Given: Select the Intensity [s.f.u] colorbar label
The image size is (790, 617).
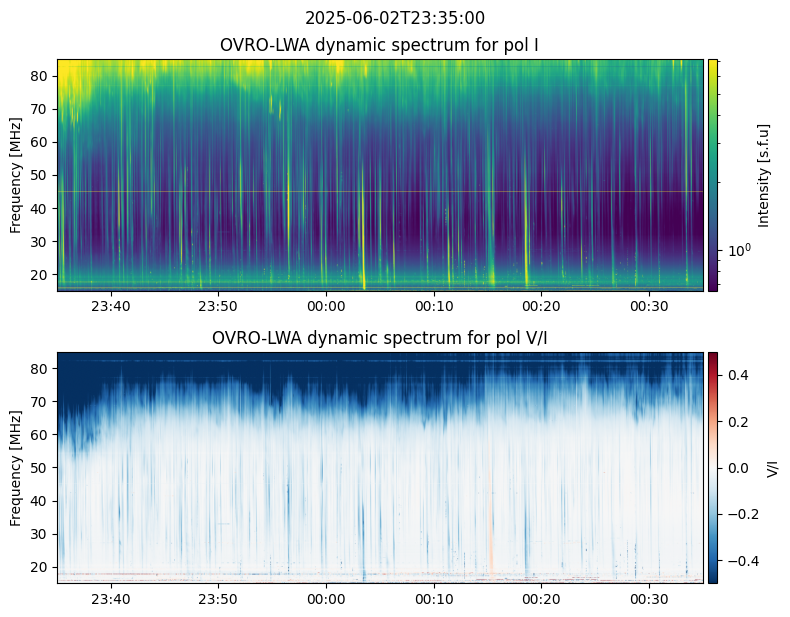Looking at the screenshot, I should (x=765, y=175).
